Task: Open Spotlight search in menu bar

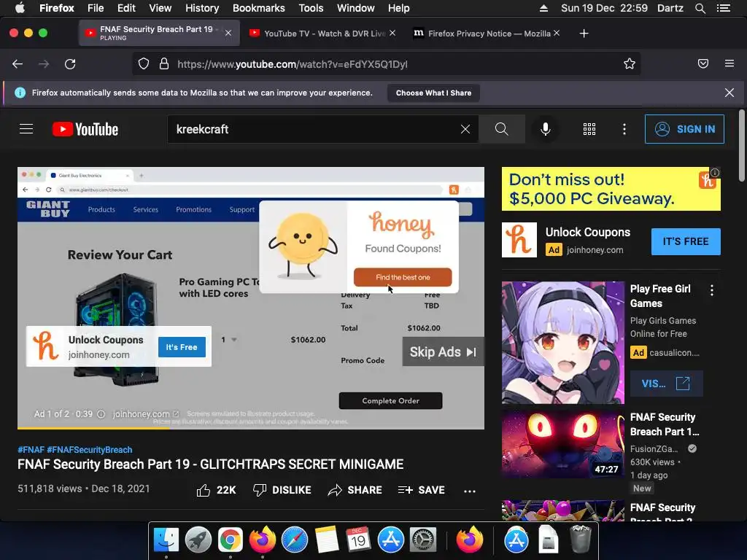Action: point(700,8)
